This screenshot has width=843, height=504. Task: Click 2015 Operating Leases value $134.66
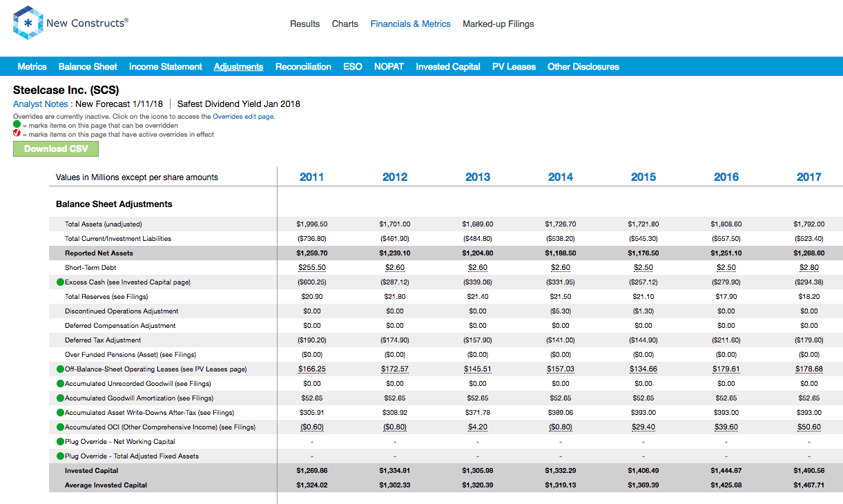pos(643,369)
